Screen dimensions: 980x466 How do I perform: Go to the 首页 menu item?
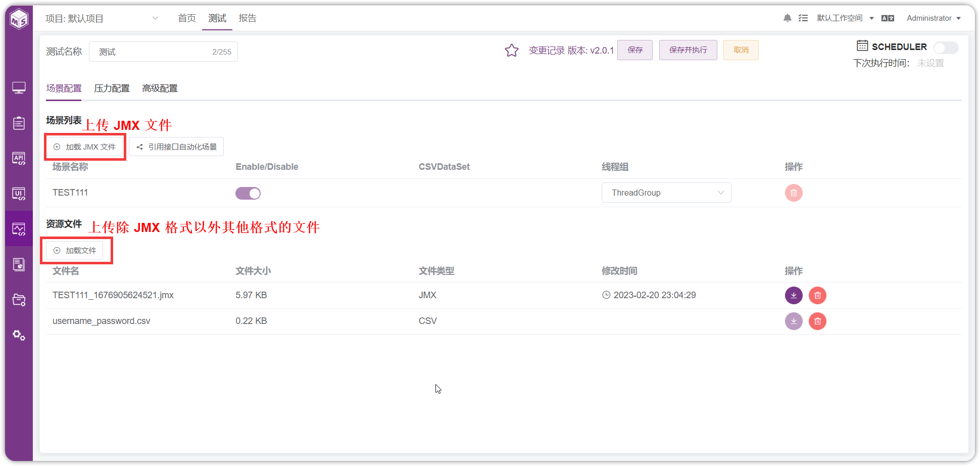click(187, 18)
